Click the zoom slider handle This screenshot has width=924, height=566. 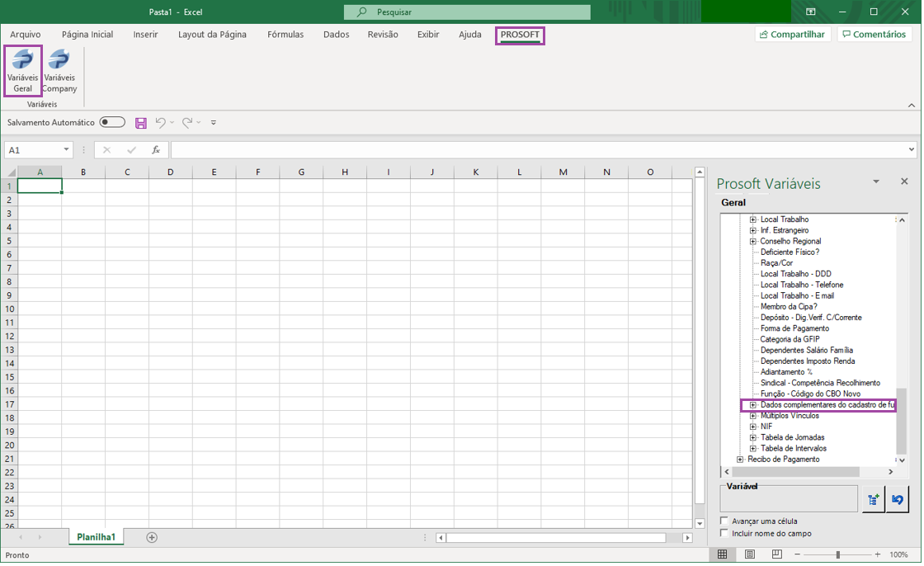pos(837,554)
